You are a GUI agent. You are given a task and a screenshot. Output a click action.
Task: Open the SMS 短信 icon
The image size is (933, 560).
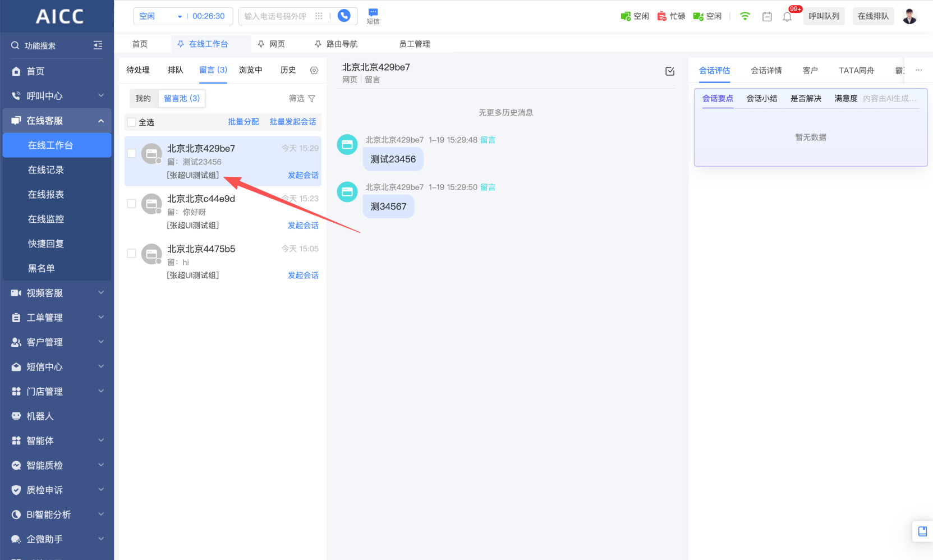click(373, 16)
